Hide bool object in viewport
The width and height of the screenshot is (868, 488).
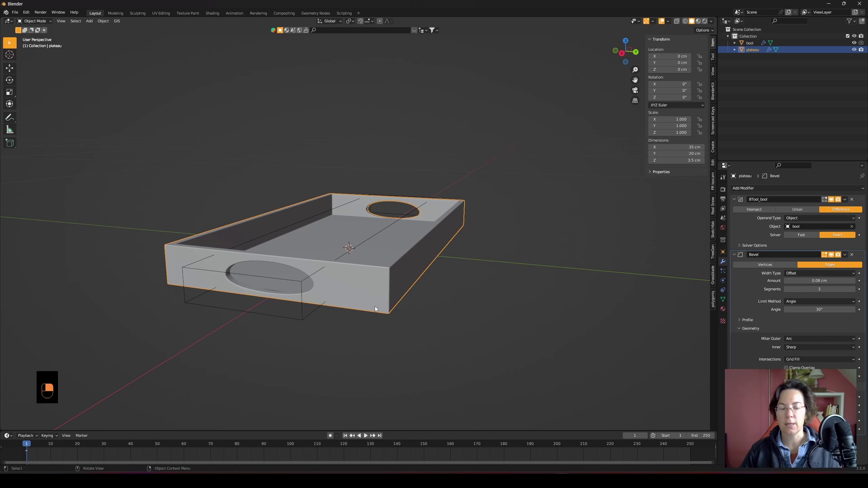point(854,43)
